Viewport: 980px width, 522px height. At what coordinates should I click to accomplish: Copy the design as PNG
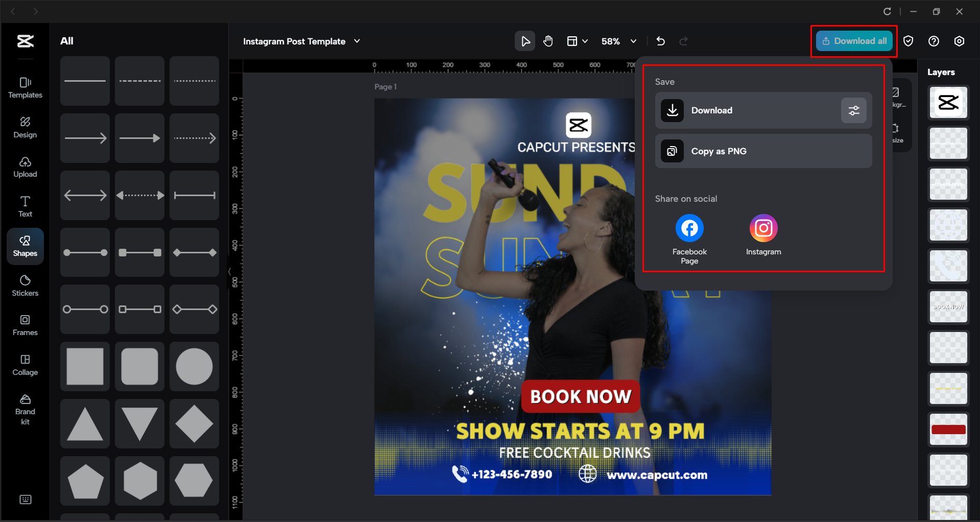point(762,151)
